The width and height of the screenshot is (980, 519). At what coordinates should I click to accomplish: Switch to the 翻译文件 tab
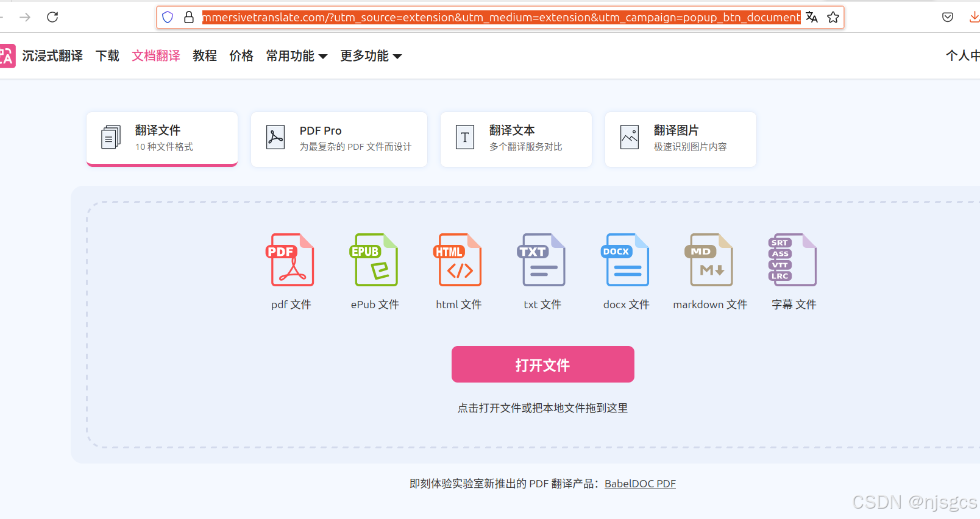click(162, 139)
